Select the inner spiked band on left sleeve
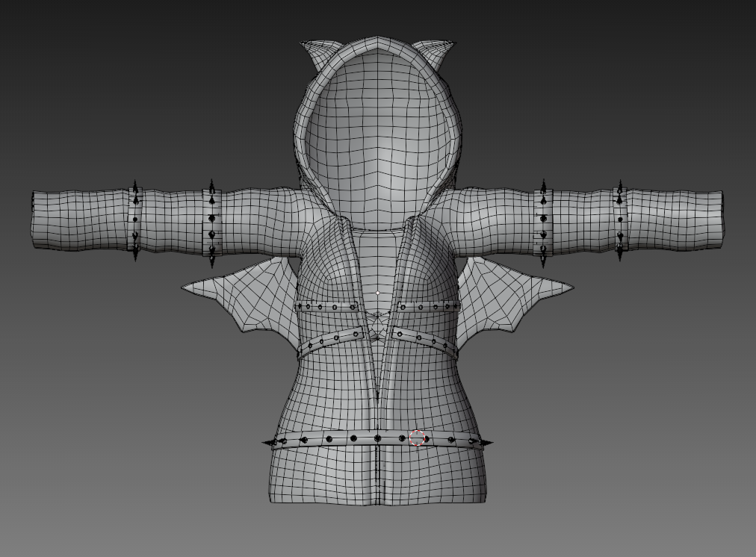This screenshot has height=557, width=756. click(211, 223)
